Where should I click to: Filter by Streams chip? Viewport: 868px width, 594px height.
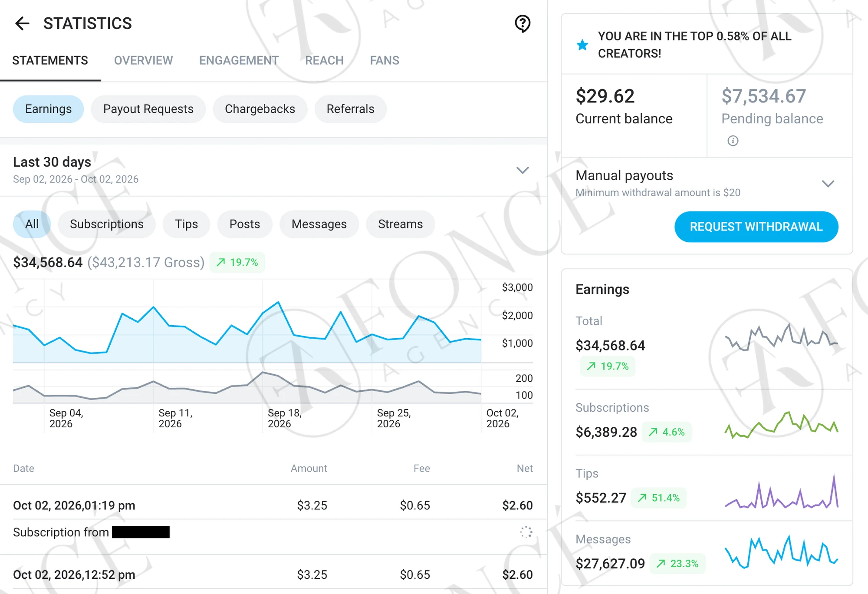point(400,224)
